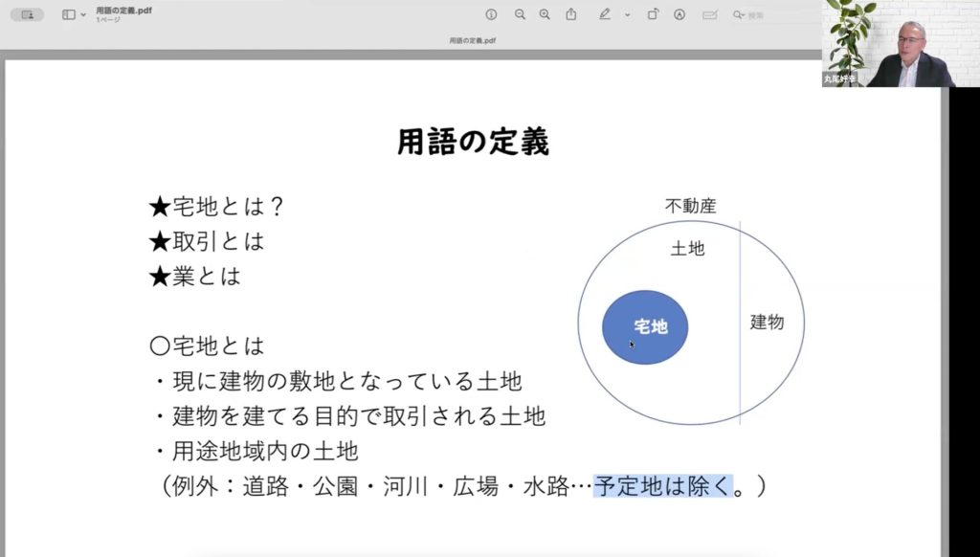The width and height of the screenshot is (980, 557).
Task: Open the share sheet icon
Action: [x=571, y=14]
